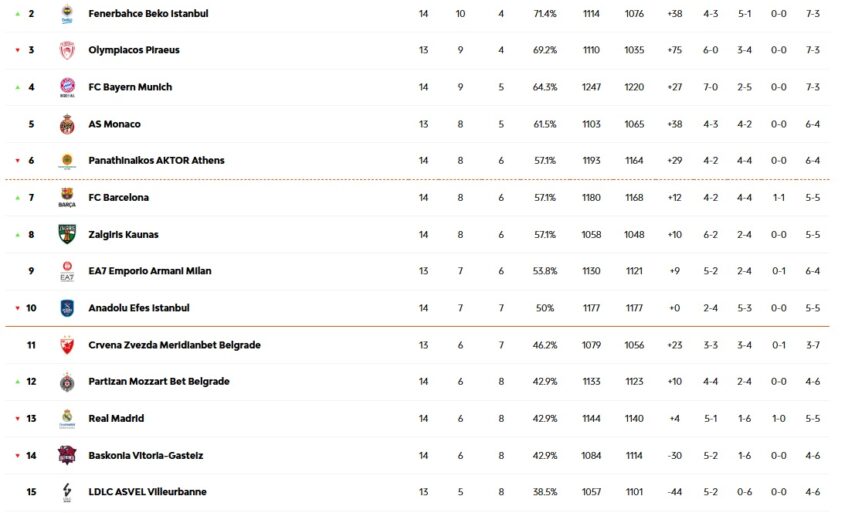Open the Zalgiris Kaunas team page
This screenshot has width=855, height=513.
[x=123, y=235]
